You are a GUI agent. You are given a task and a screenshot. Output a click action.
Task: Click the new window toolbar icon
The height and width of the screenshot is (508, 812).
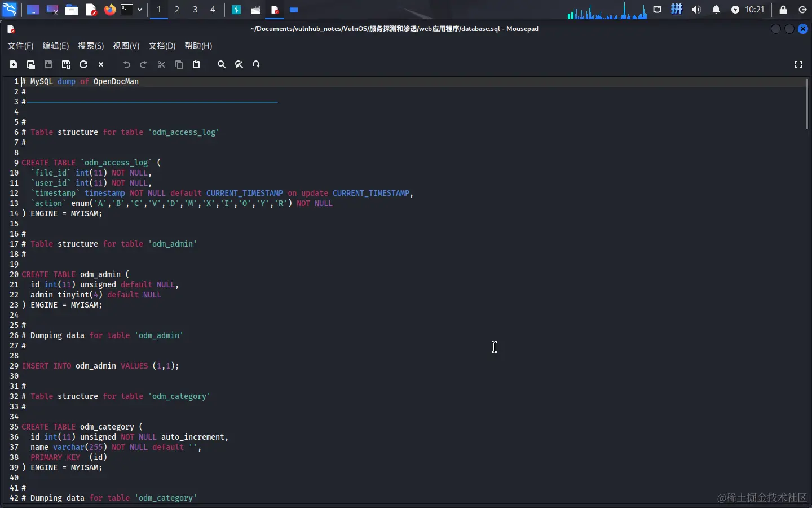31,64
